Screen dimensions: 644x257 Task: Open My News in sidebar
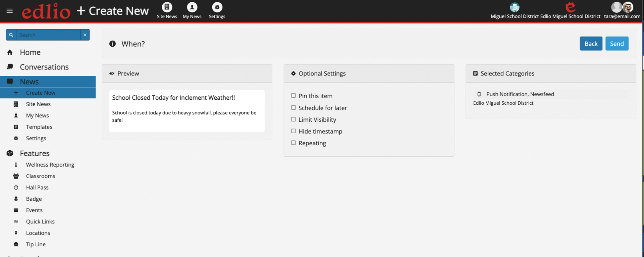[38, 116]
